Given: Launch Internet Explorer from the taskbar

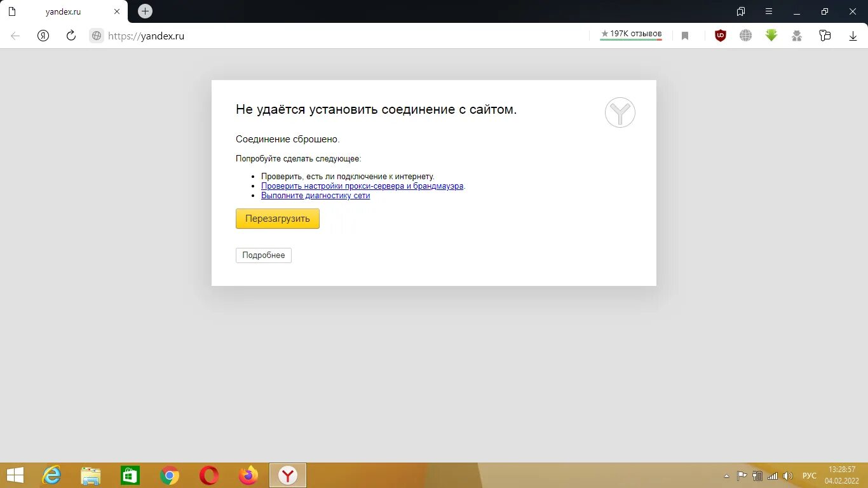Looking at the screenshot, I should tap(51, 475).
